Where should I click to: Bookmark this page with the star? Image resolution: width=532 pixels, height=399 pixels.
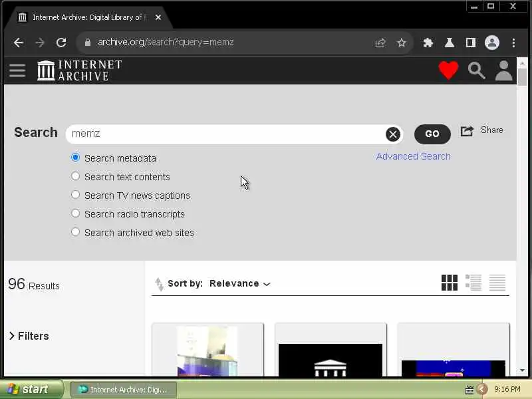tap(402, 43)
